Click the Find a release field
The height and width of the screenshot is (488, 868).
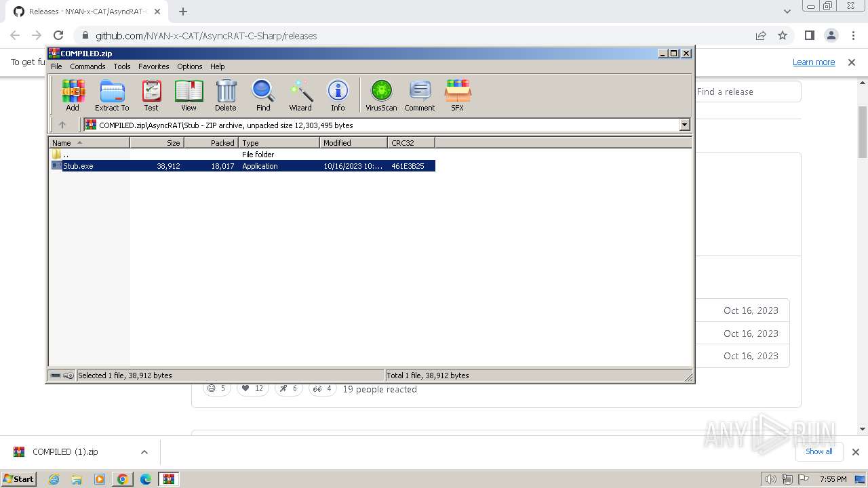point(747,91)
